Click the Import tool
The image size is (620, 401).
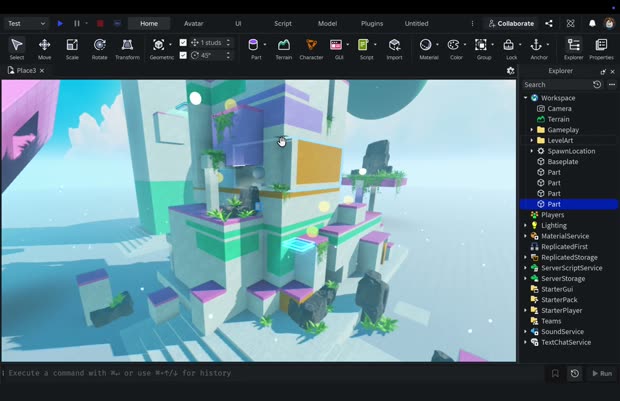394,49
